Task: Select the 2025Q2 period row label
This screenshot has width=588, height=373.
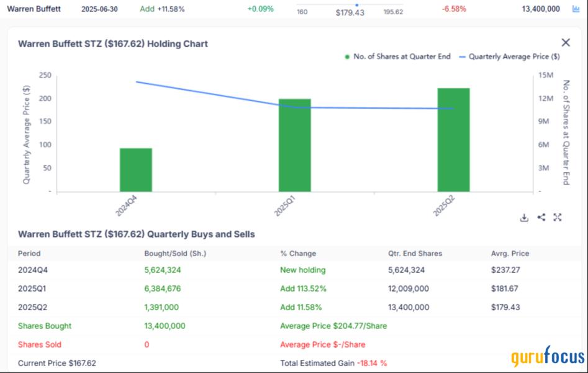Action: pos(33,307)
